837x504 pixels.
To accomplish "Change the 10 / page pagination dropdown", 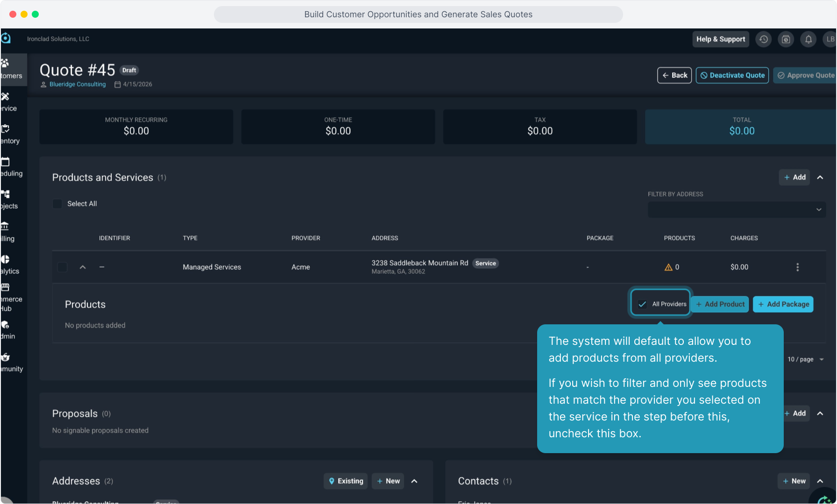I will 805,359.
